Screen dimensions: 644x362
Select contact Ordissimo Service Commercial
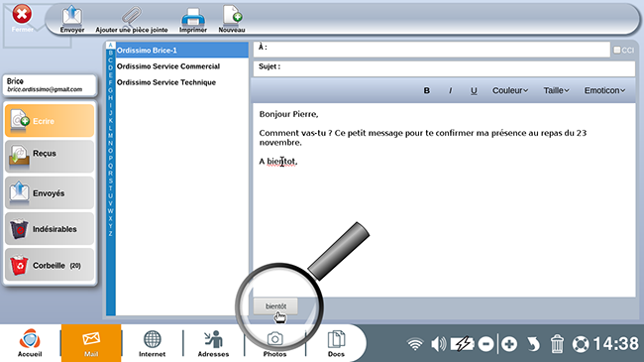point(168,66)
